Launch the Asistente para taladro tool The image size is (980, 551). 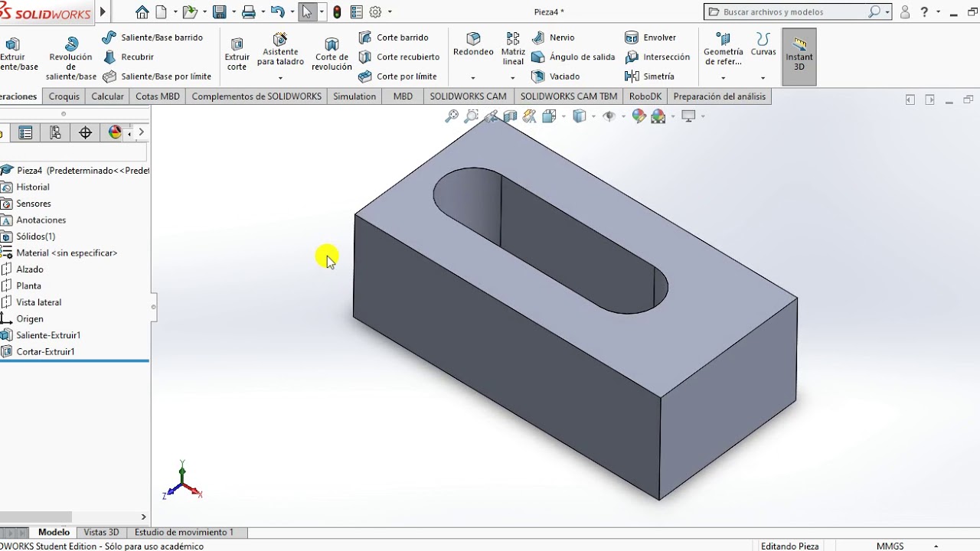(280, 50)
